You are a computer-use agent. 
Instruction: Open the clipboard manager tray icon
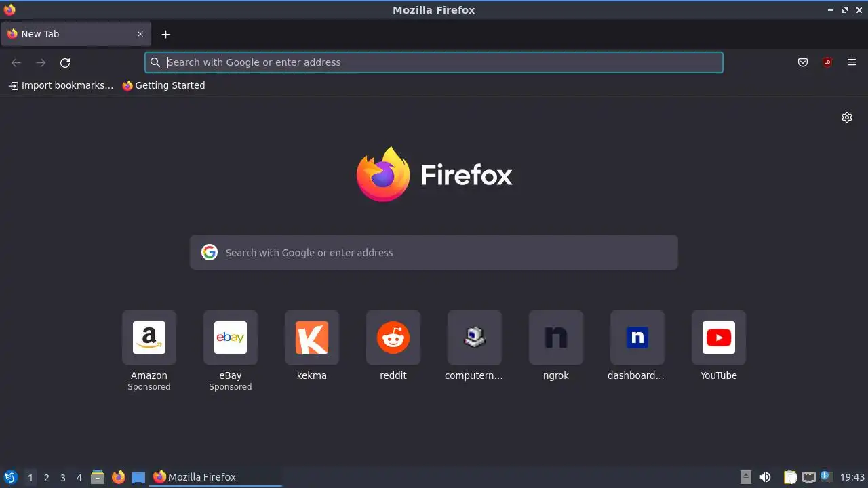(x=791, y=477)
